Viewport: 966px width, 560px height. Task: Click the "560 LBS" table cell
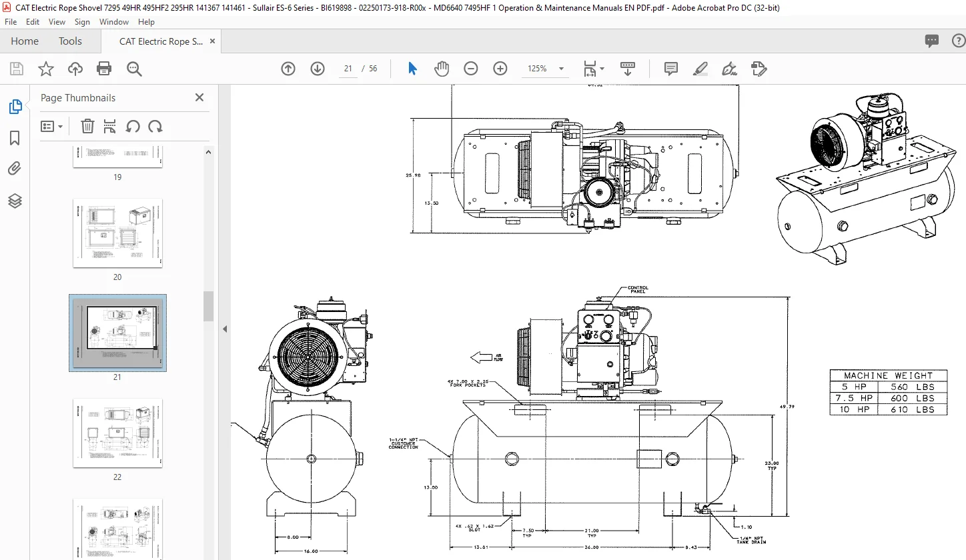tap(912, 387)
